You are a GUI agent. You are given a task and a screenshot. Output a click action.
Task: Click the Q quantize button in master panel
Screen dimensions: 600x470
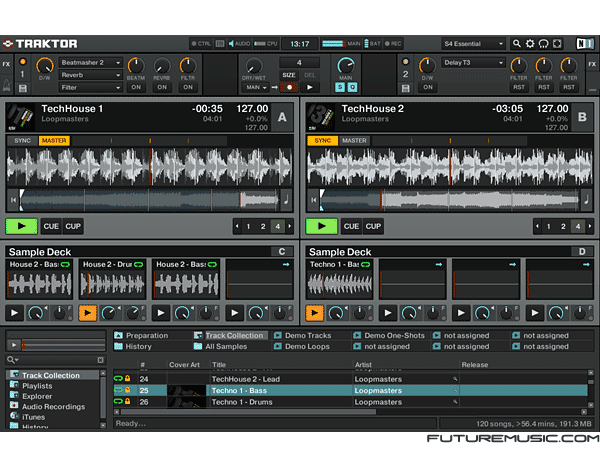tap(352, 87)
